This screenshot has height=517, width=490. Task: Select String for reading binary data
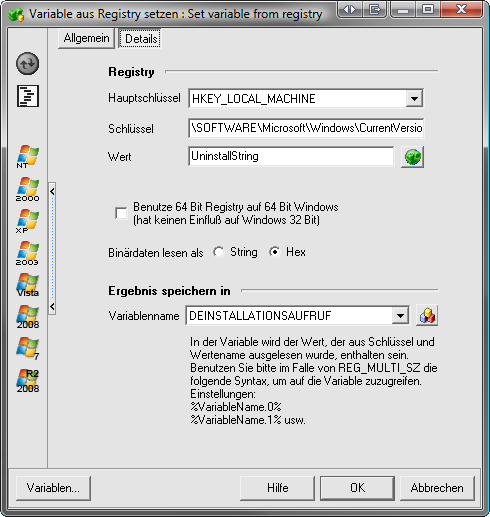tap(219, 252)
